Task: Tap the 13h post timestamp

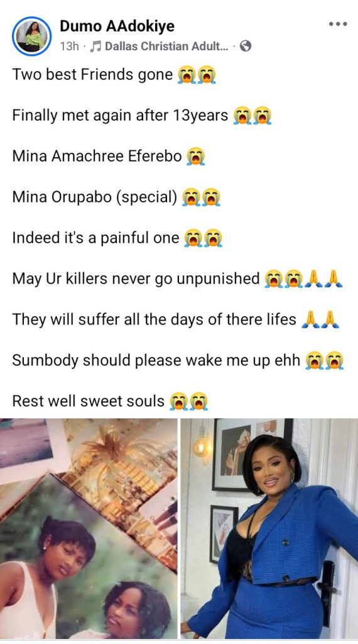Action: [69, 47]
